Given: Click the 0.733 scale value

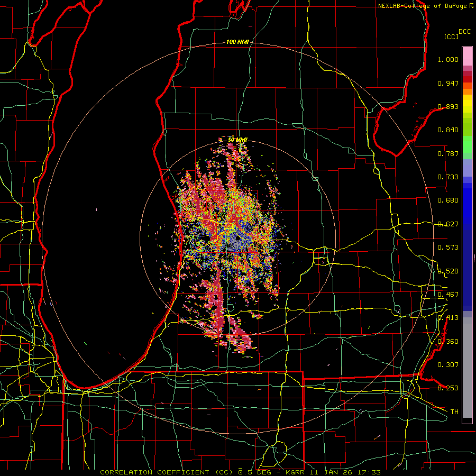Looking at the screenshot, I should coord(448,177).
